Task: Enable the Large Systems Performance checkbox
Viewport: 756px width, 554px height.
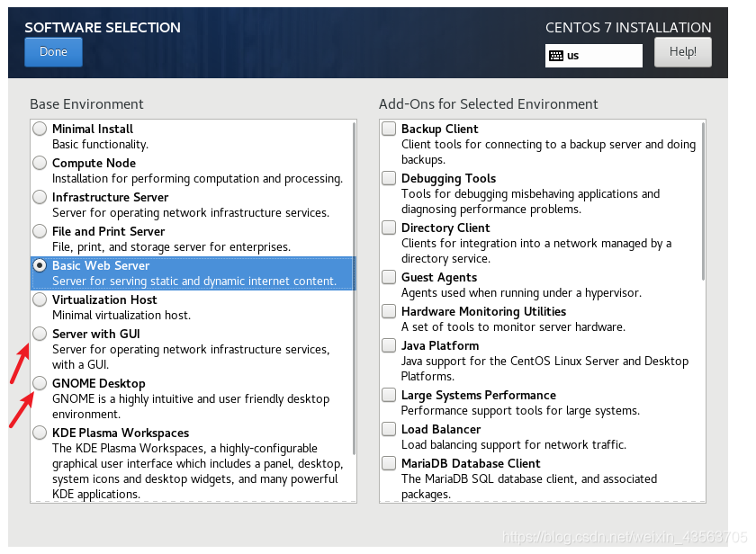Action: pos(389,395)
